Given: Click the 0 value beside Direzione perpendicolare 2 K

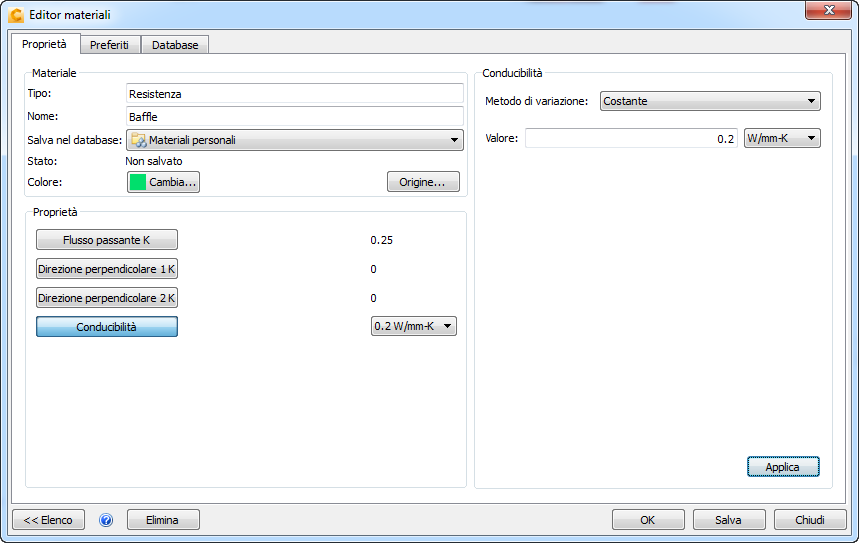Looking at the screenshot, I should pyautogui.click(x=373, y=298).
